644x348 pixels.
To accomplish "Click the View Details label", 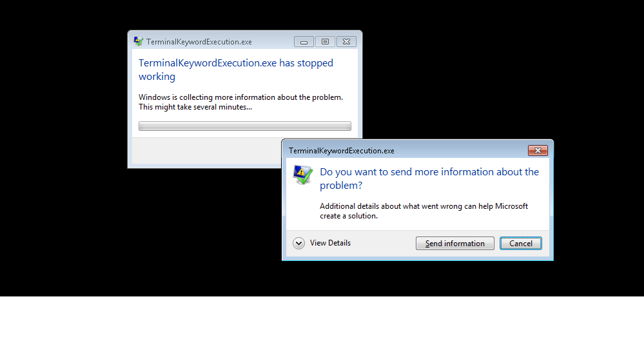I will tap(330, 243).
